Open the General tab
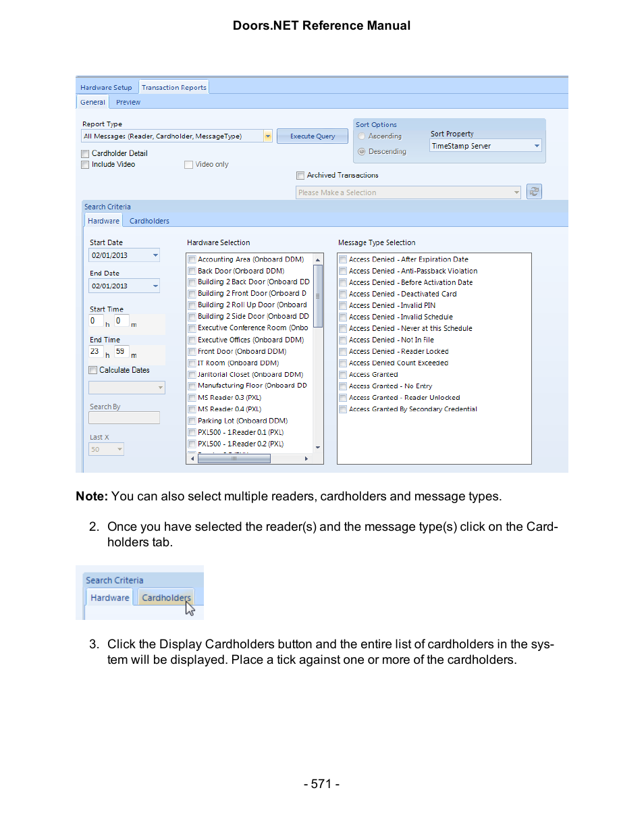The height and width of the screenshot is (834, 644). [92, 103]
